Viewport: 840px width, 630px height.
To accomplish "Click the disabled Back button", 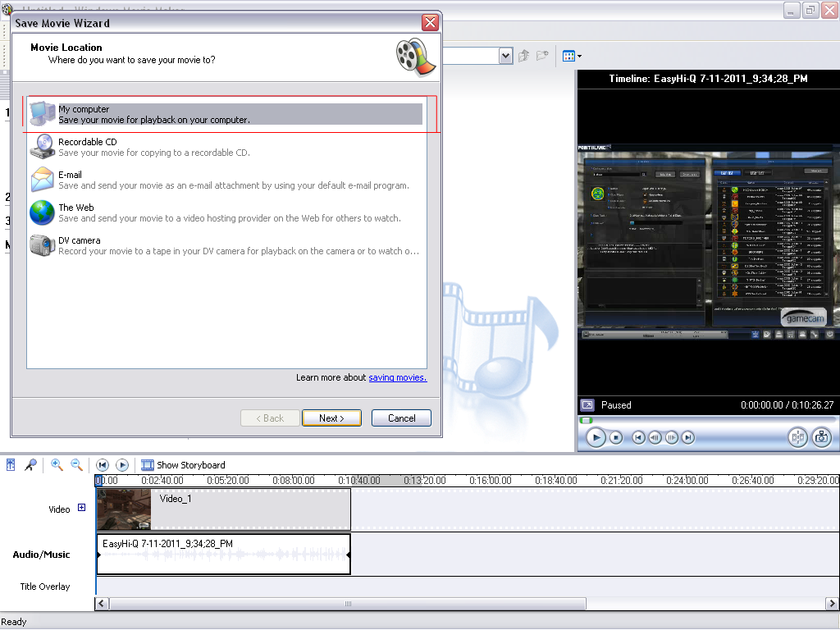I will point(270,418).
